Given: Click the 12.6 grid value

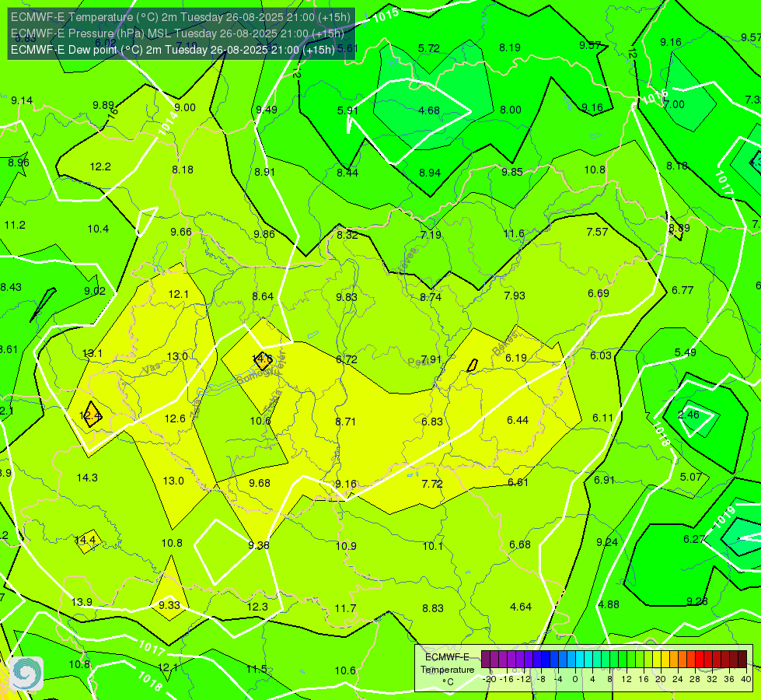Looking at the screenshot, I should pyautogui.click(x=175, y=418).
